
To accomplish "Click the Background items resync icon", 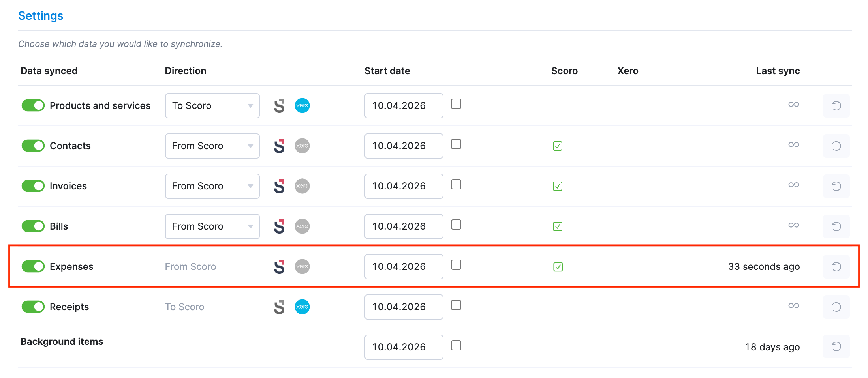I will click(x=836, y=346).
